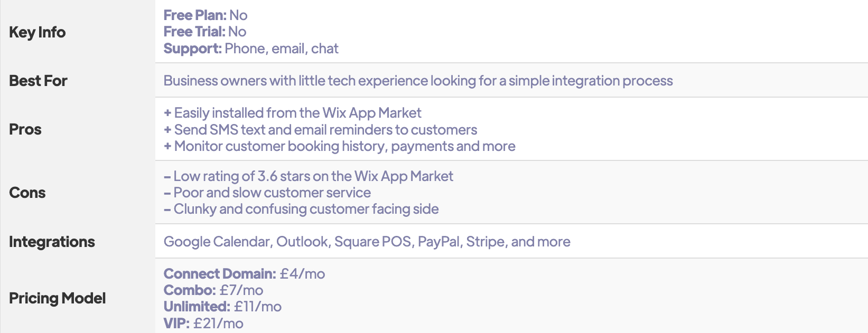Select the SMS text and email reminders pro
Image resolution: width=868 pixels, height=333 pixels.
pos(321,130)
